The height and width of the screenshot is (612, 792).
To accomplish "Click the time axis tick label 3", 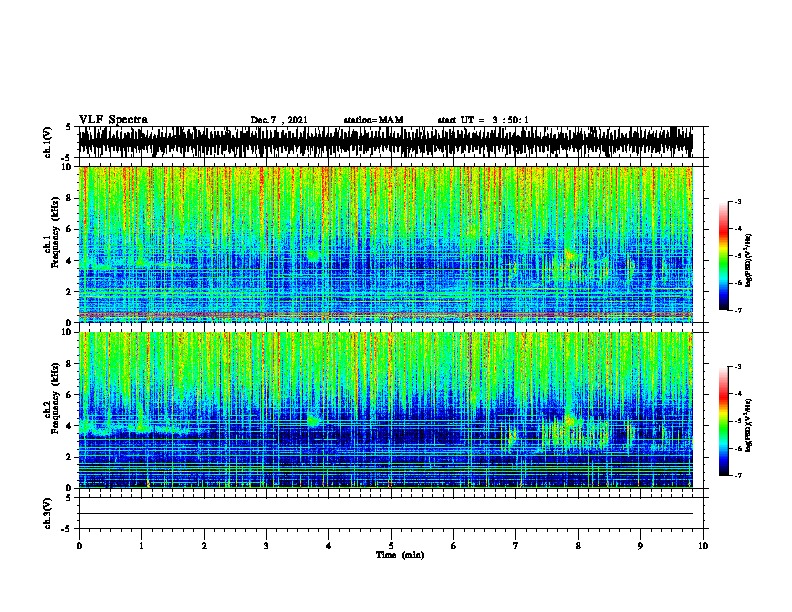I will pyautogui.click(x=266, y=546).
